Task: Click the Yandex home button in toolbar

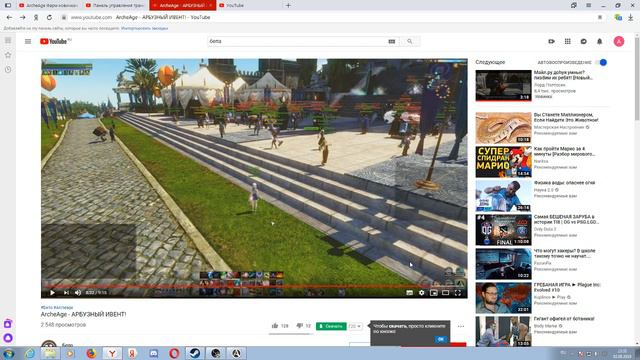Action: click(36, 18)
